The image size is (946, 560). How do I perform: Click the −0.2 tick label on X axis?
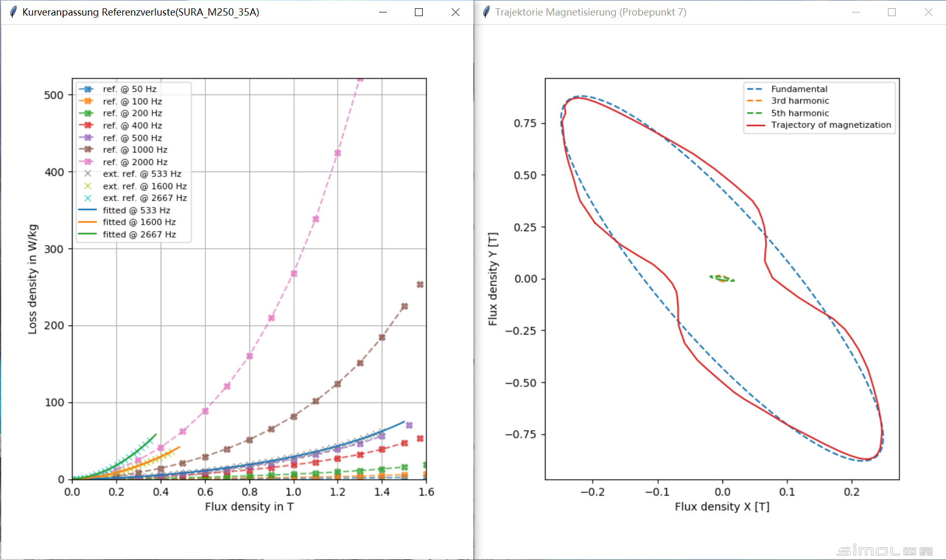click(x=593, y=492)
